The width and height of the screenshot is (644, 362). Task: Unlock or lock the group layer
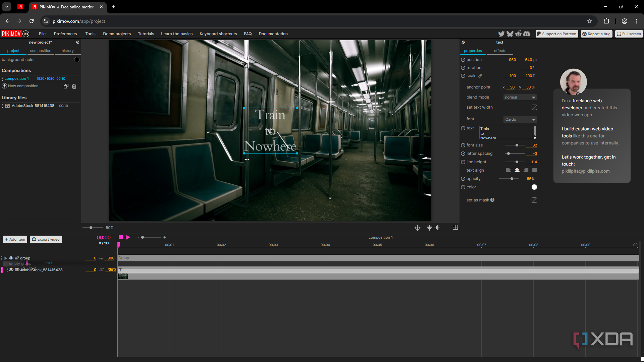tap(17, 258)
